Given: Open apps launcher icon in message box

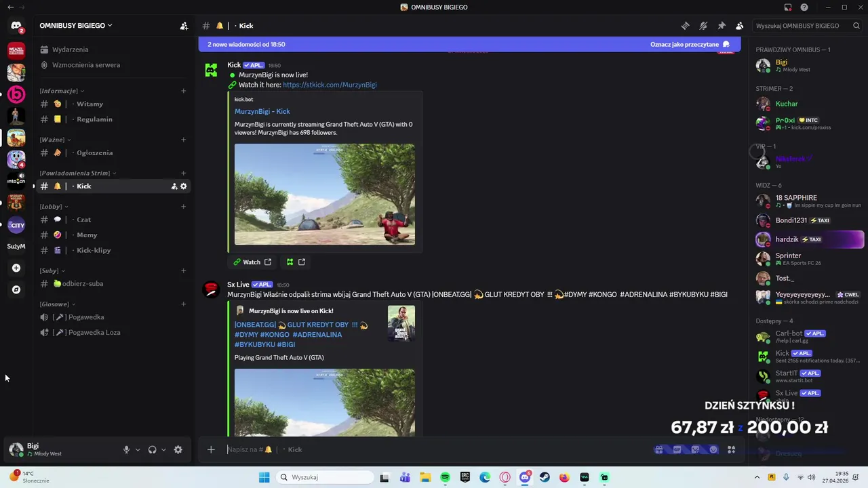Looking at the screenshot, I should pyautogui.click(x=732, y=449).
